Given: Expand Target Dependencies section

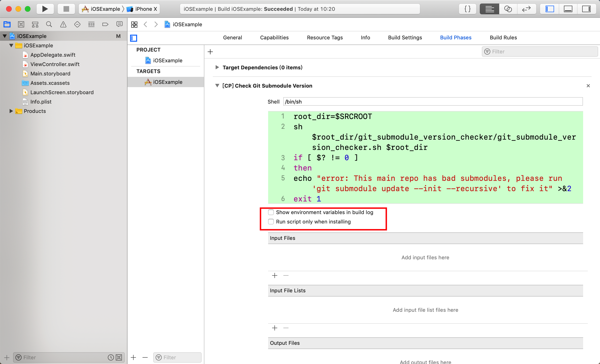Looking at the screenshot, I should tap(217, 67).
